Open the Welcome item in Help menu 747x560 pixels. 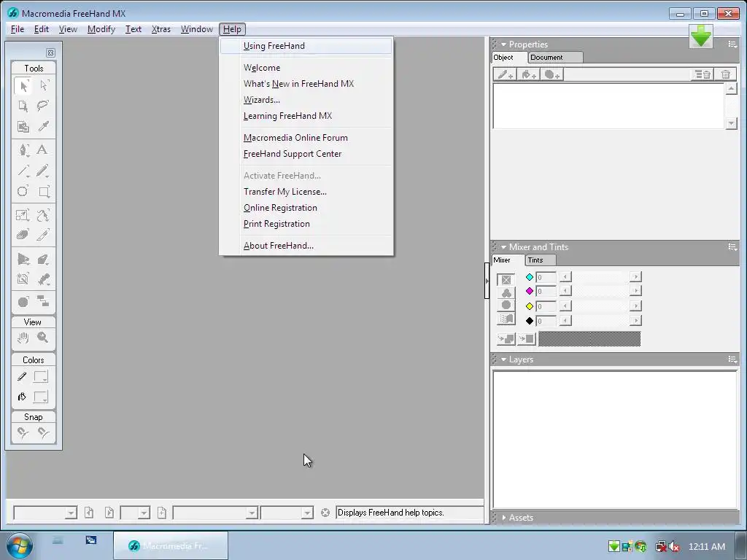306,68
